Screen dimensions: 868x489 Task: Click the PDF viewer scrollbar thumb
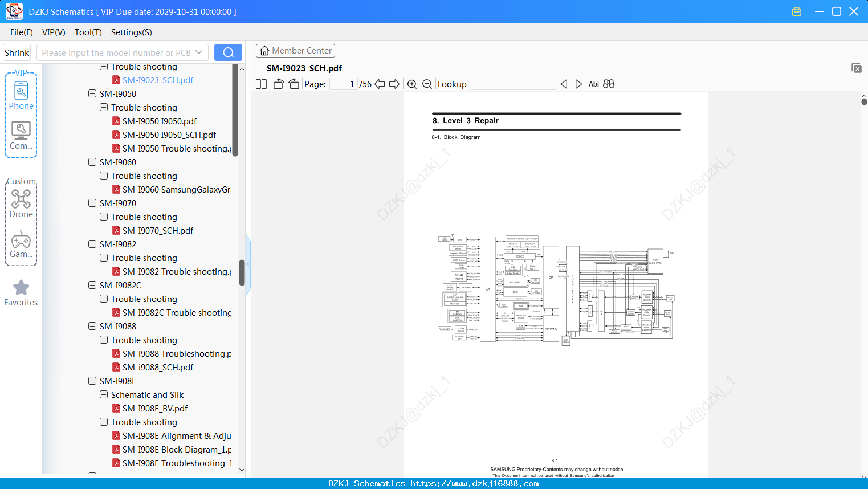[x=864, y=101]
